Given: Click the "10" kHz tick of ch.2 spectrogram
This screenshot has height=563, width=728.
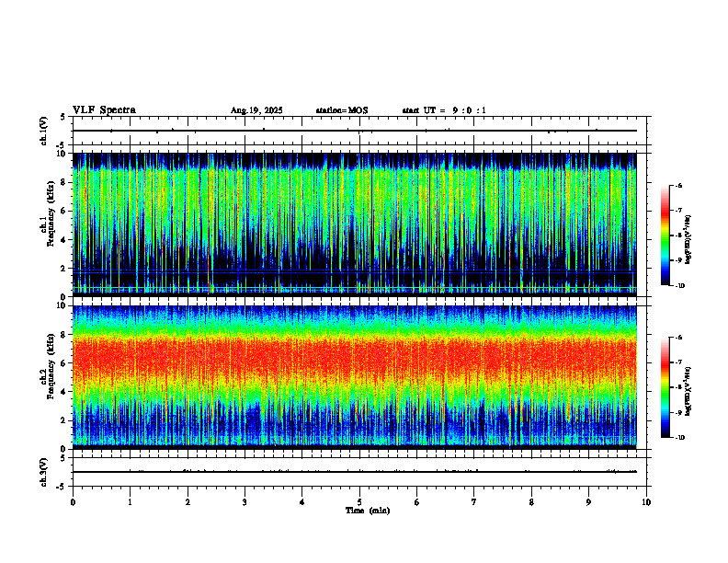Looking at the screenshot, I should click(x=63, y=305).
